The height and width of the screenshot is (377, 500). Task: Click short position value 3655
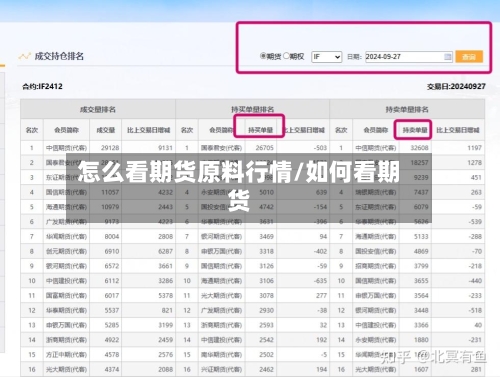[x=421, y=281]
